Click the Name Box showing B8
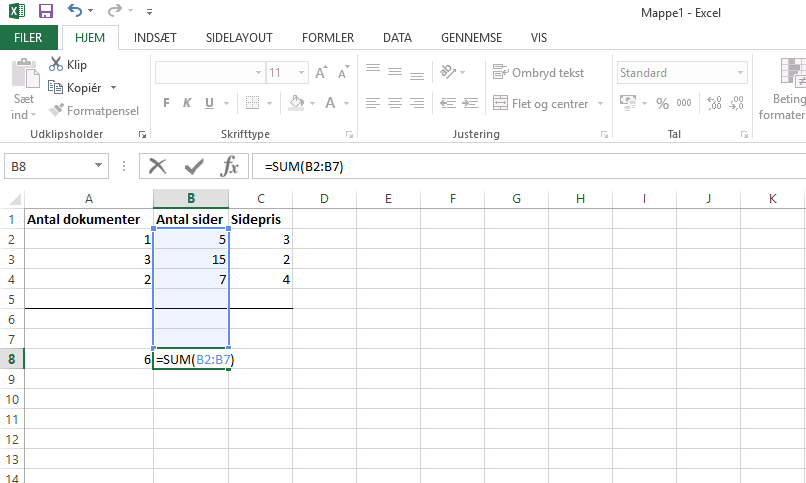This screenshot has width=806, height=483. tap(57, 166)
